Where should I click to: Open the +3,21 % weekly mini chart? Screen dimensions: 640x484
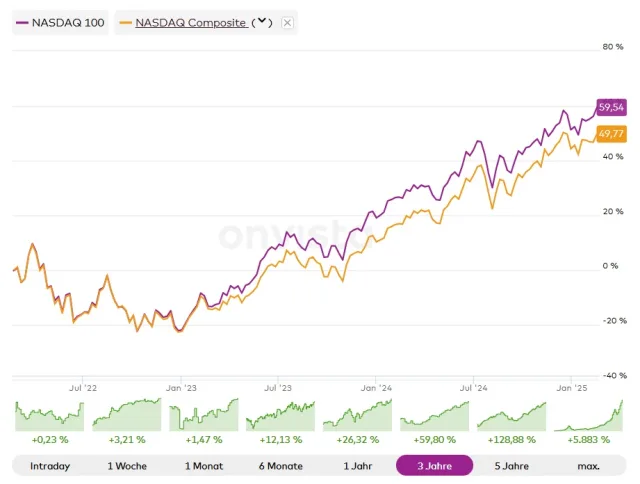(x=127, y=415)
